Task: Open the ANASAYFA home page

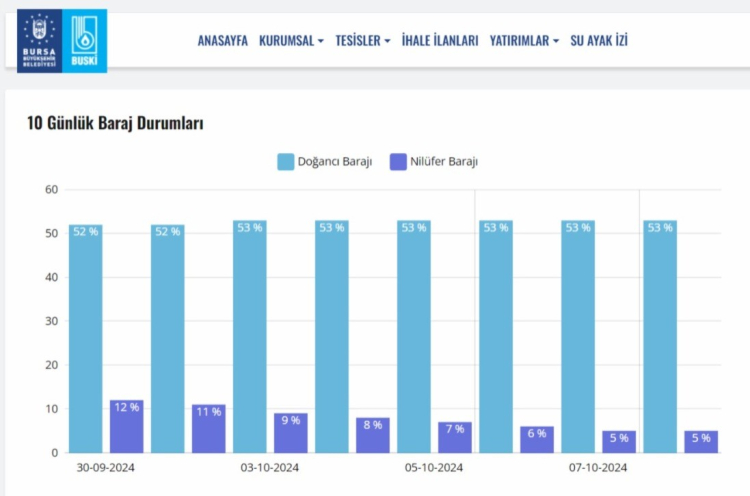Action: tap(222, 41)
